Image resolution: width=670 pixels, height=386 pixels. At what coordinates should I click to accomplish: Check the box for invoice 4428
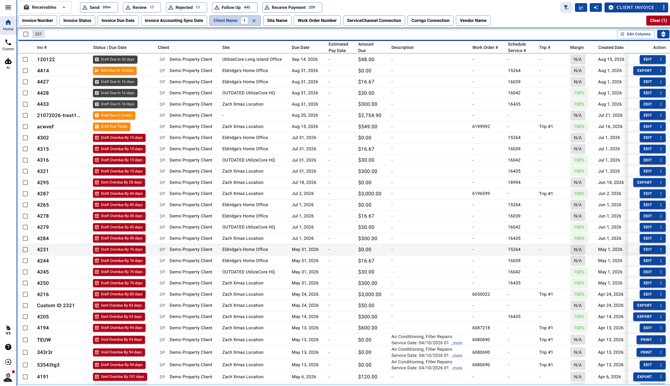(x=25, y=93)
